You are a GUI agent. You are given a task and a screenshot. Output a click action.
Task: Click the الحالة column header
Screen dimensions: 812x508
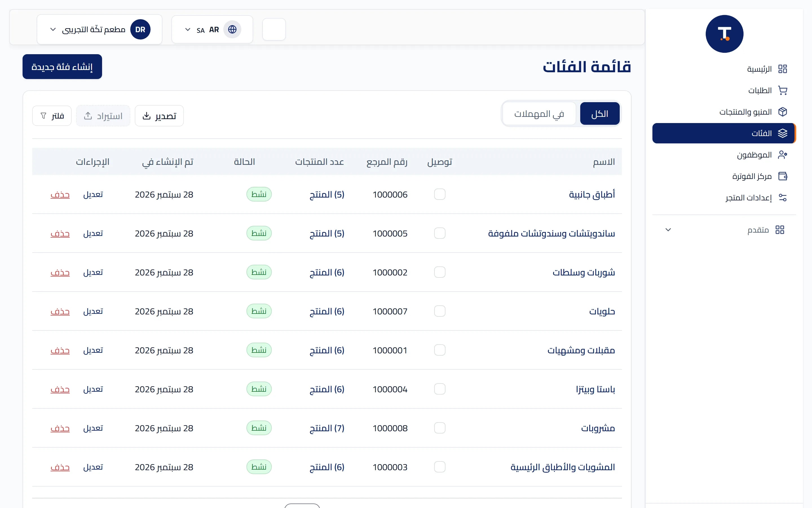244,162
